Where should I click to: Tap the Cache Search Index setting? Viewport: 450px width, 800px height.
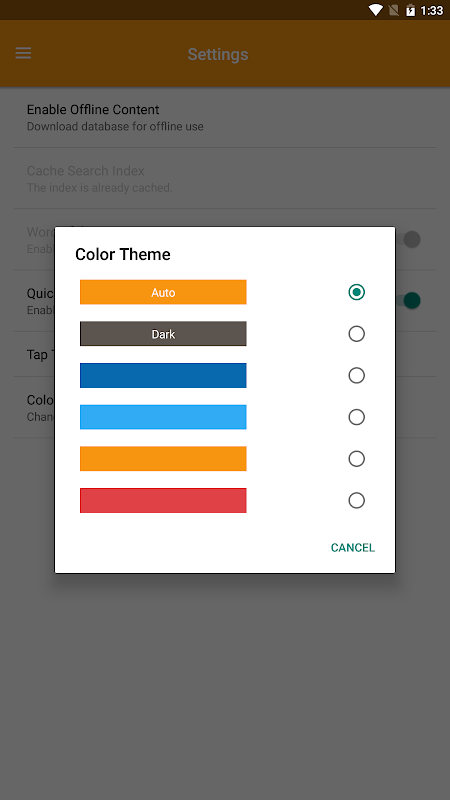click(x=225, y=179)
